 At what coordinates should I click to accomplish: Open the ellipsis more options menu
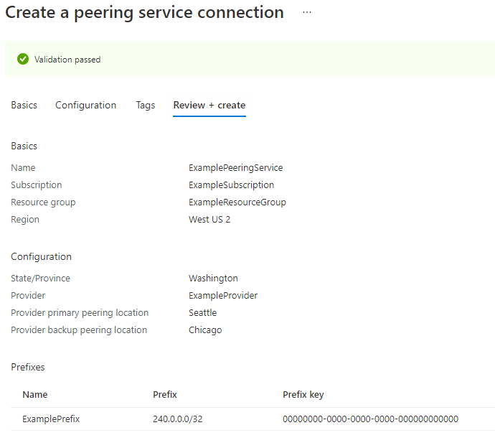307,12
